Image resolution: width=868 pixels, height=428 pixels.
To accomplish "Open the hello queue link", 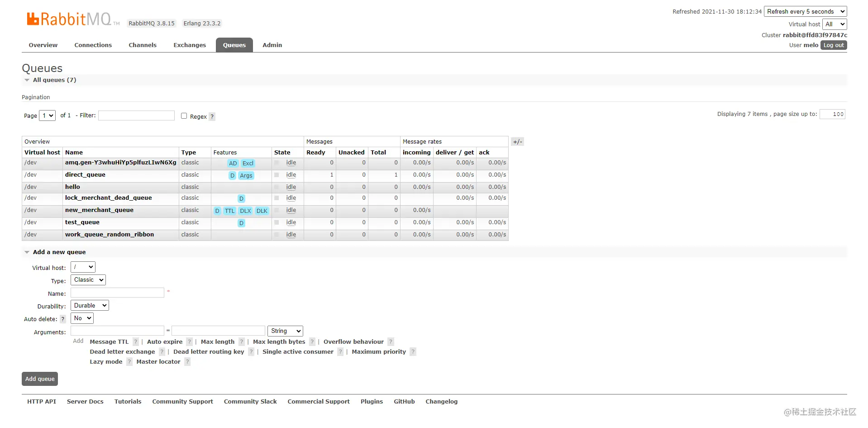I will tap(72, 187).
